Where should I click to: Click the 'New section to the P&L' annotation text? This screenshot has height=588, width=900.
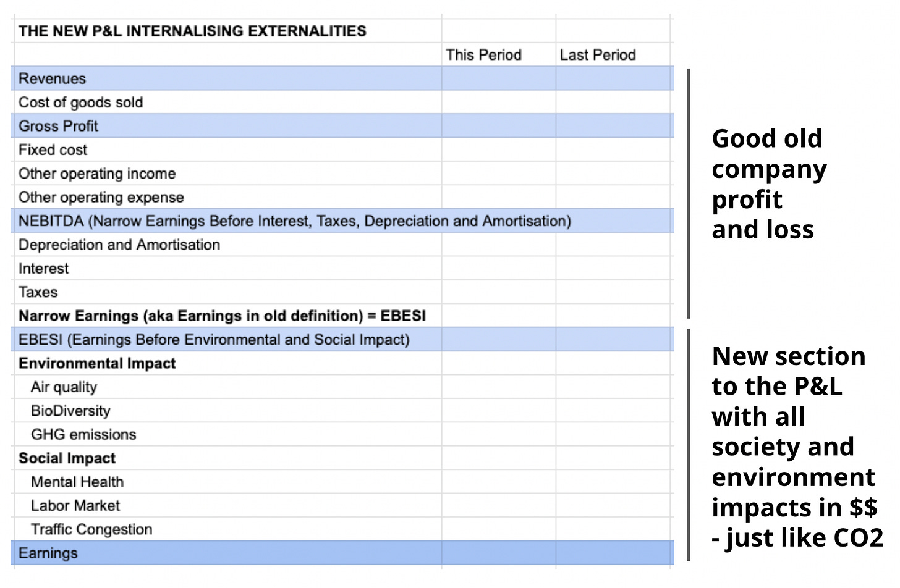coord(797,447)
